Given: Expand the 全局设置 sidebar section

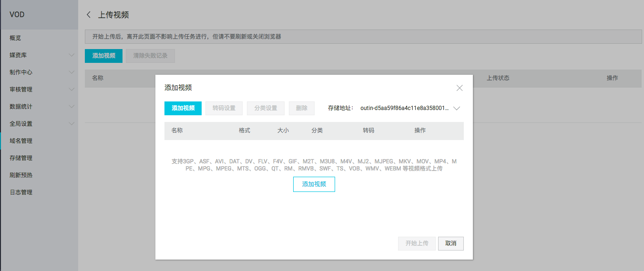Looking at the screenshot, I should [x=72, y=124].
